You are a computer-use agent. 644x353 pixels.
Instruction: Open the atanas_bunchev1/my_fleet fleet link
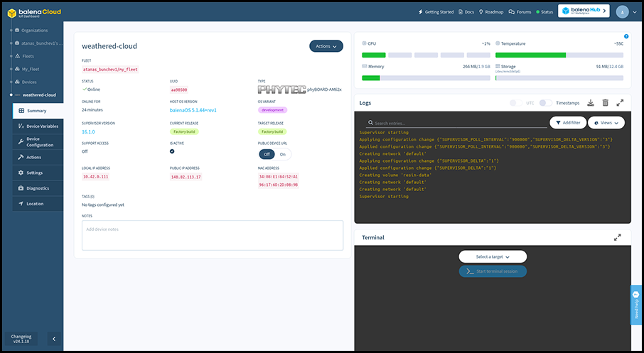tap(110, 70)
